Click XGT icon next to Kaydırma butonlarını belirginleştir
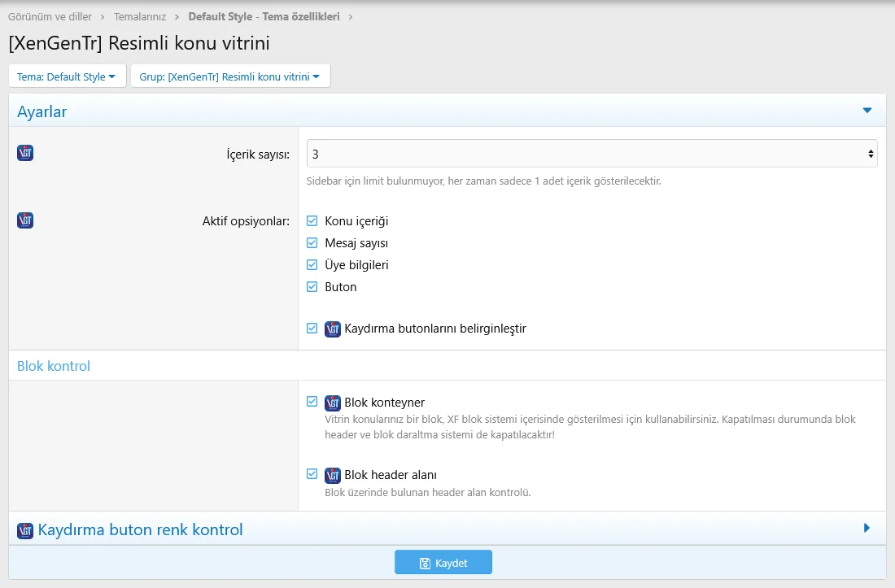 333,329
